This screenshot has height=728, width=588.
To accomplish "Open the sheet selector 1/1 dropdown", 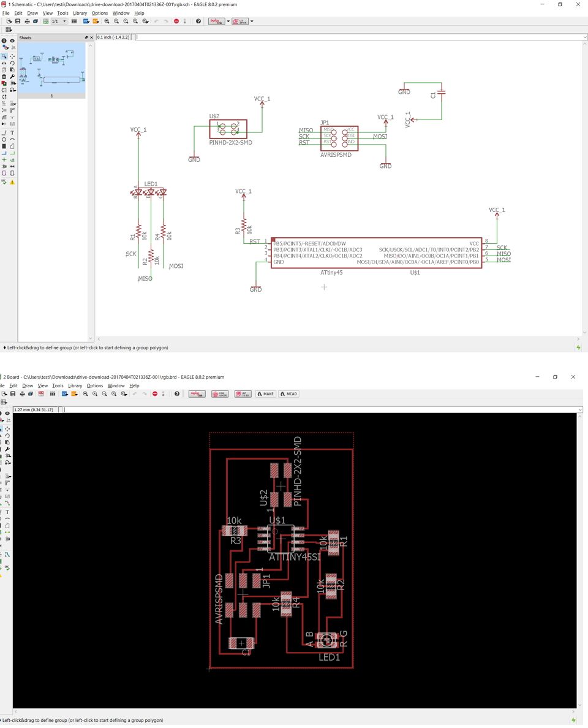I will click(58, 21).
